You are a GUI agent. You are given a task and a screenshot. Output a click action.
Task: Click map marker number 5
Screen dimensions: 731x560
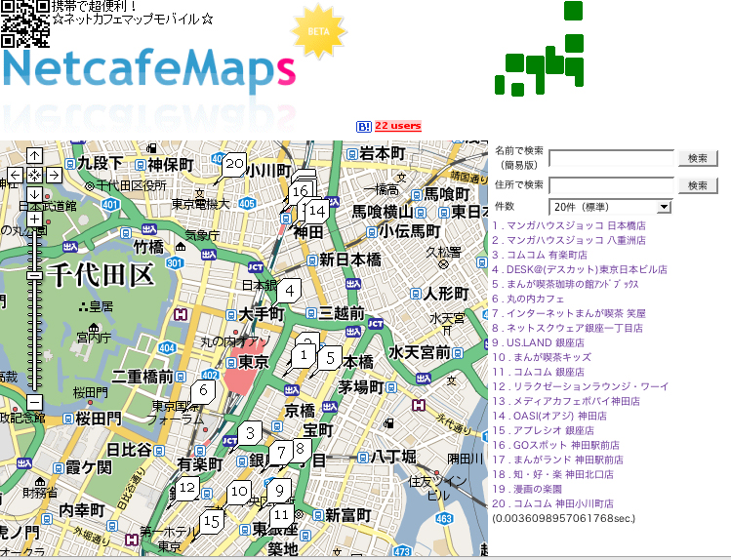point(331,358)
